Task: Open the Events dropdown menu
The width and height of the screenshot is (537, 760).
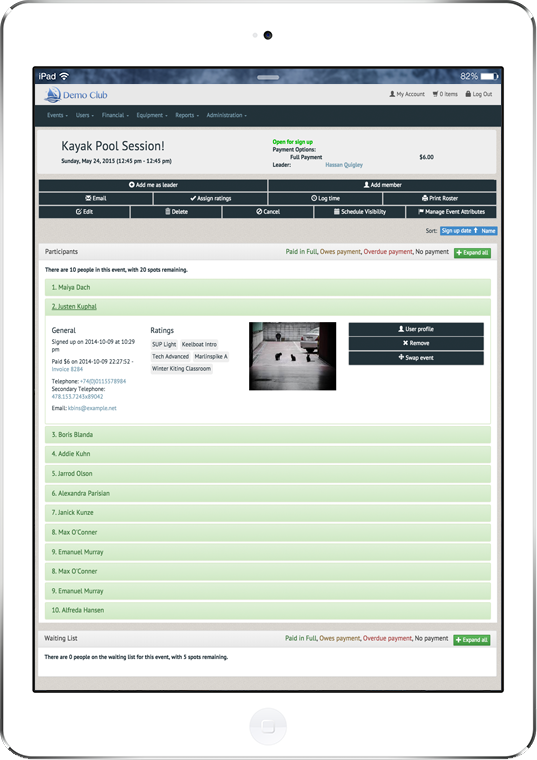Action: (x=57, y=115)
